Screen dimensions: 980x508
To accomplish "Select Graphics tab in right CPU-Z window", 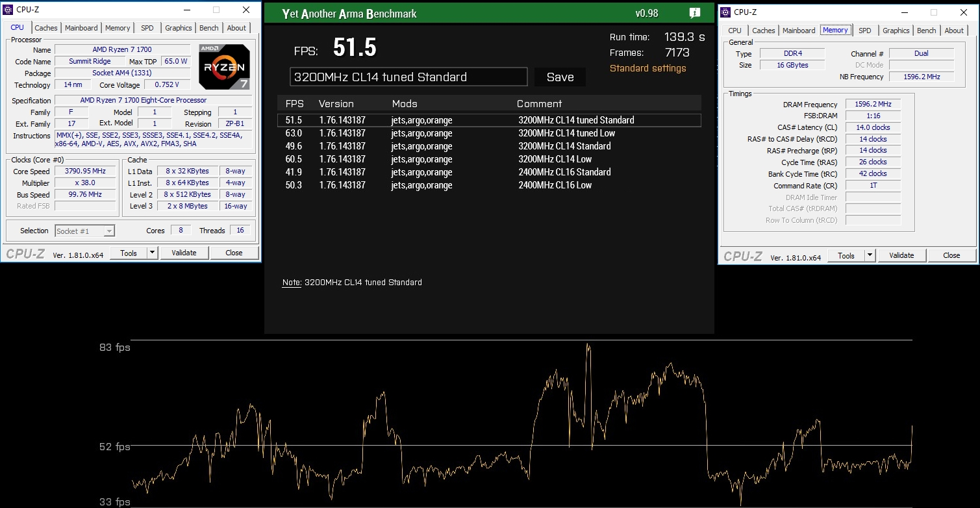I will pos(896,31).
